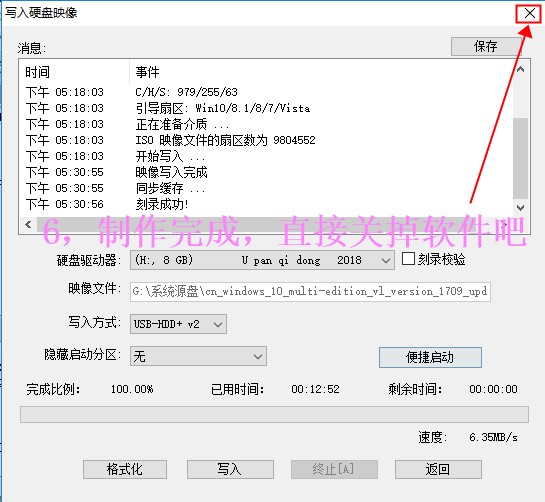Click the disabled 终止[A] button
This screenshot has width=545, height=502.
point(334,470)
